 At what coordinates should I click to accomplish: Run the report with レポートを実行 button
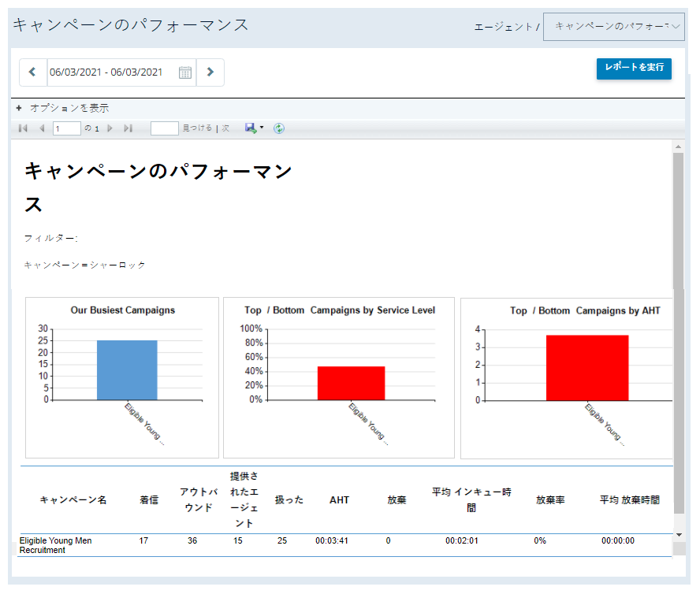click(x=634, y=69)
